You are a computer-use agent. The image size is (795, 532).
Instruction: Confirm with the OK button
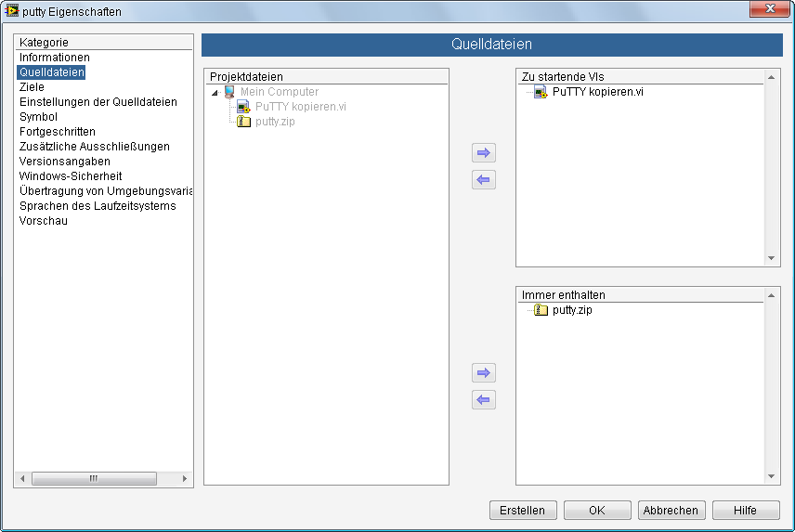point(597,511)
